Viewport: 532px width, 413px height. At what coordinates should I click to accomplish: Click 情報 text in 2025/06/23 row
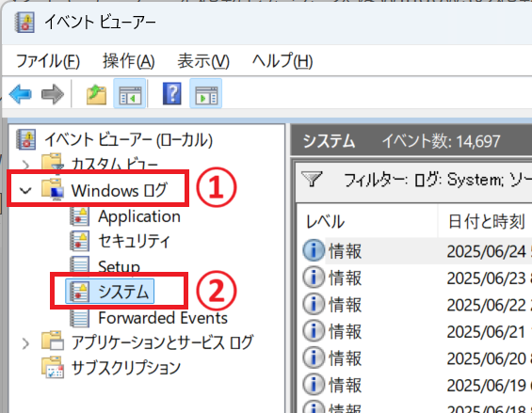point(345,278)
